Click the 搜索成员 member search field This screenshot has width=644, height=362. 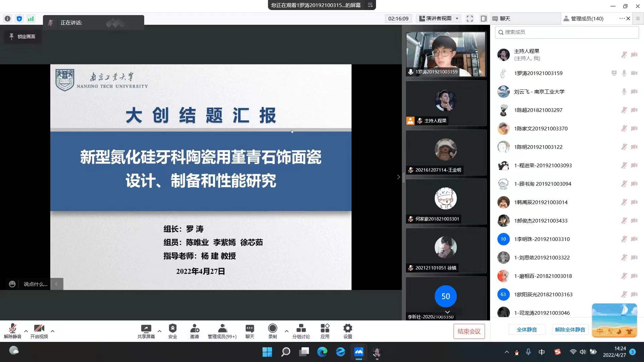[567, 32]
